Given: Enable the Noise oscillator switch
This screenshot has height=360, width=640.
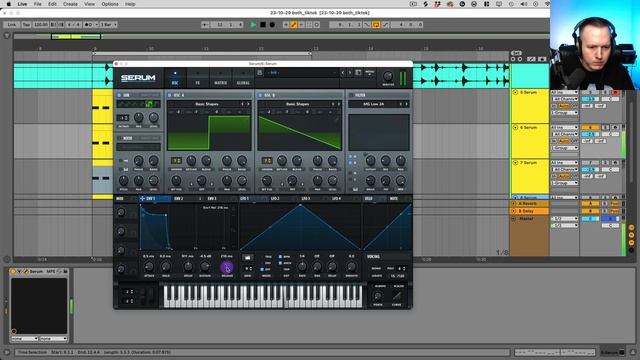Looking at the screenshot, I should tap(119, 138).
